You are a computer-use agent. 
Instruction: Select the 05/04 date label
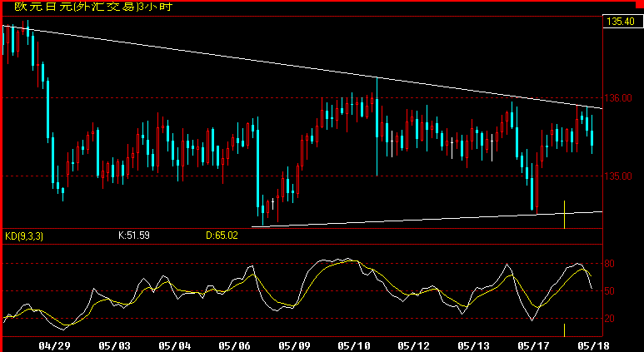point(174,346)
